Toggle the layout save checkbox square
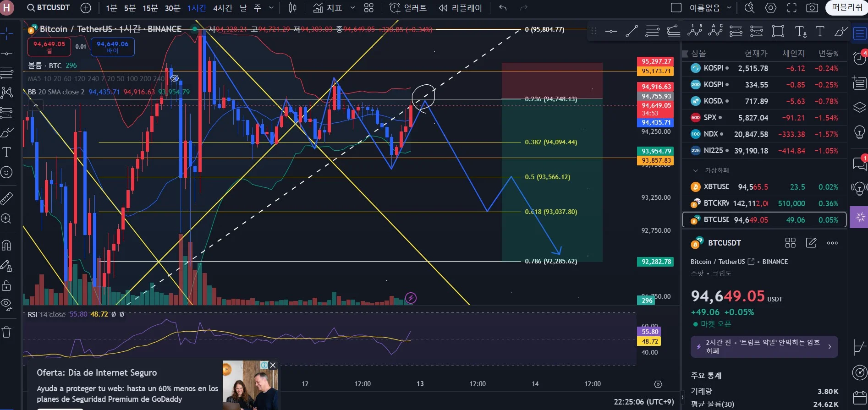This screenshot has height=410, width=868. point(676,8)
